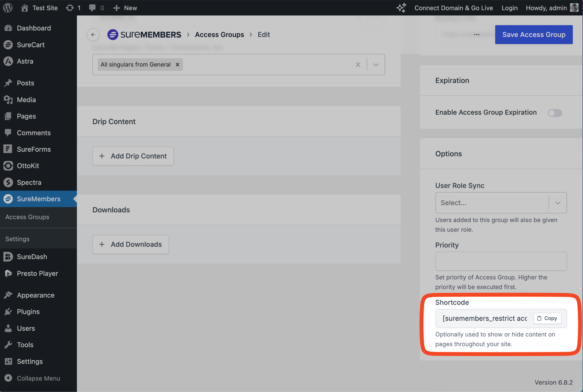
Task: Click the Tools wrench icon
Action: (x=8, y=345)
